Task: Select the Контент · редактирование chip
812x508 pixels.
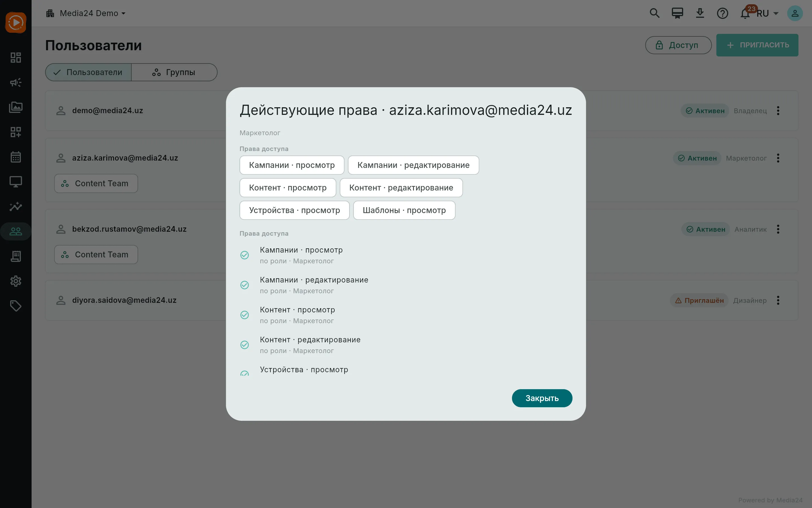Action: pyautogui.click(x=401, y=187)
